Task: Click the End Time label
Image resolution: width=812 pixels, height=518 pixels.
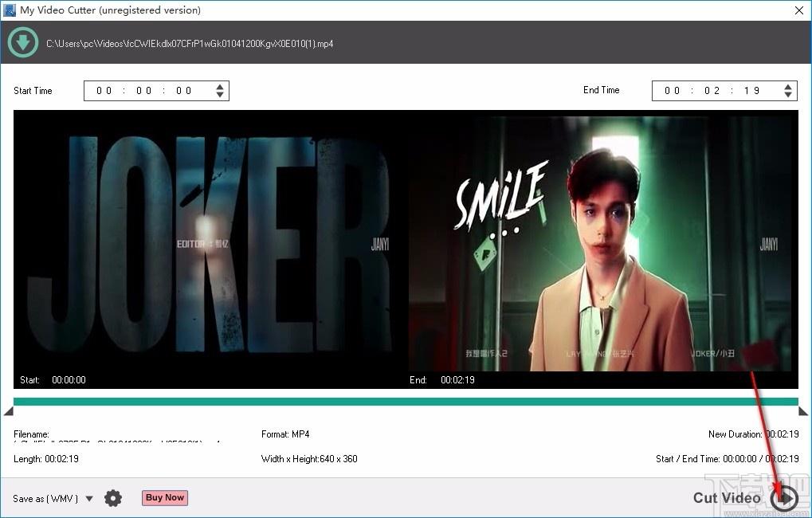Action: coord(602,89)
